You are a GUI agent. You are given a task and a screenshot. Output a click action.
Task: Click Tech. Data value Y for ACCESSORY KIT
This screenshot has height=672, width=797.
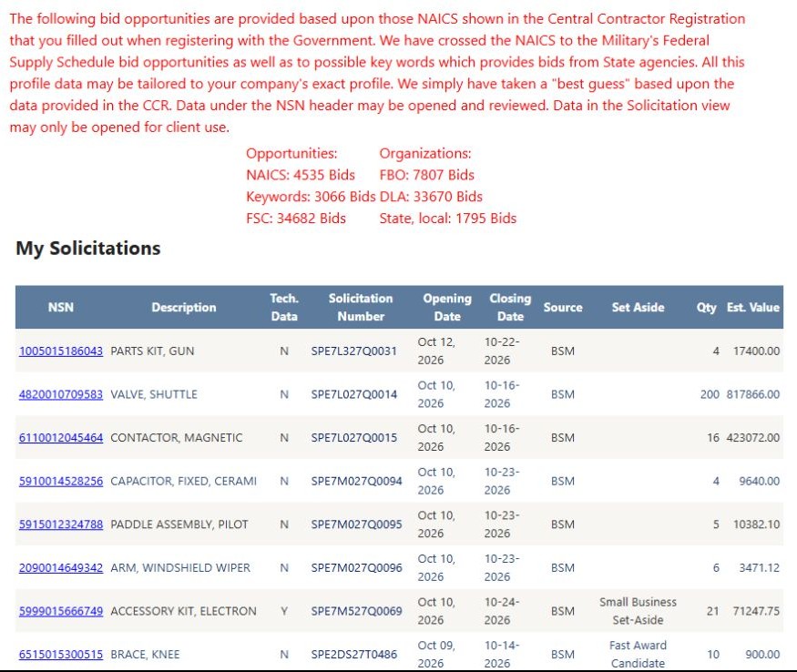point(284,611)
